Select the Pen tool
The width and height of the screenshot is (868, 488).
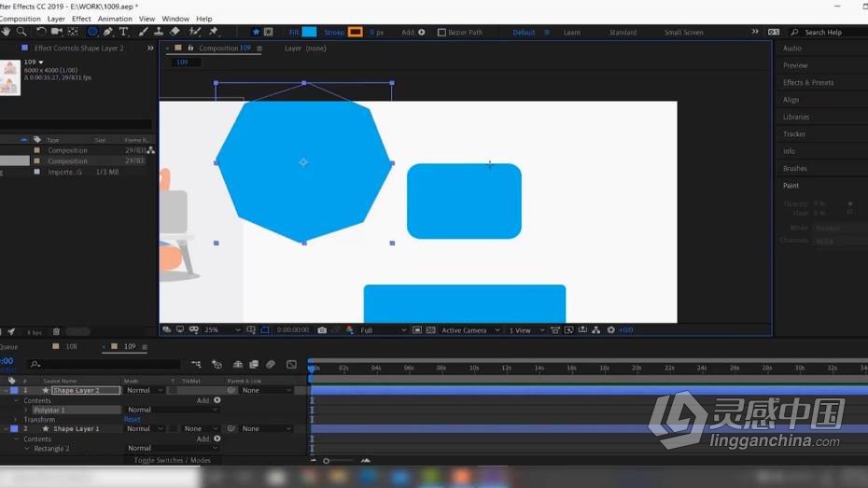tap(108, 32)
